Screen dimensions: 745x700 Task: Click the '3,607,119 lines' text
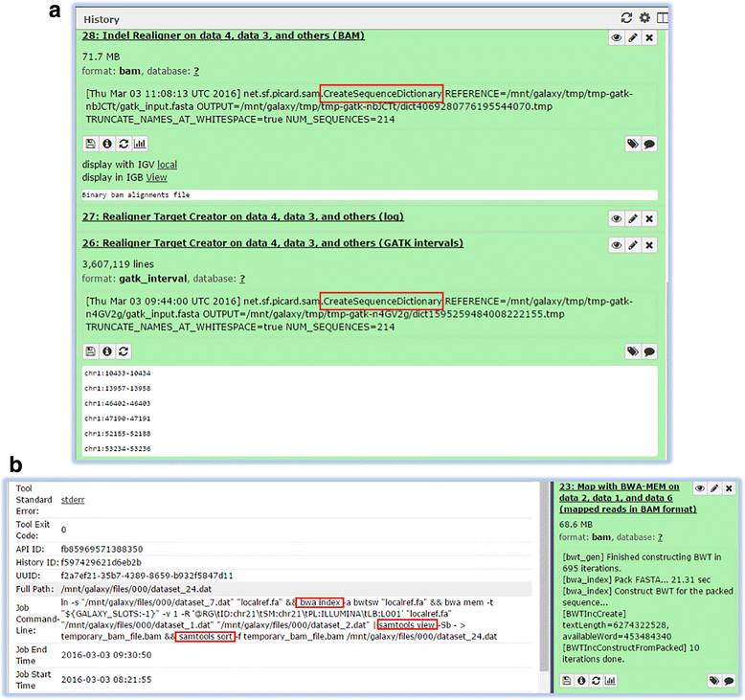point(118,264)
